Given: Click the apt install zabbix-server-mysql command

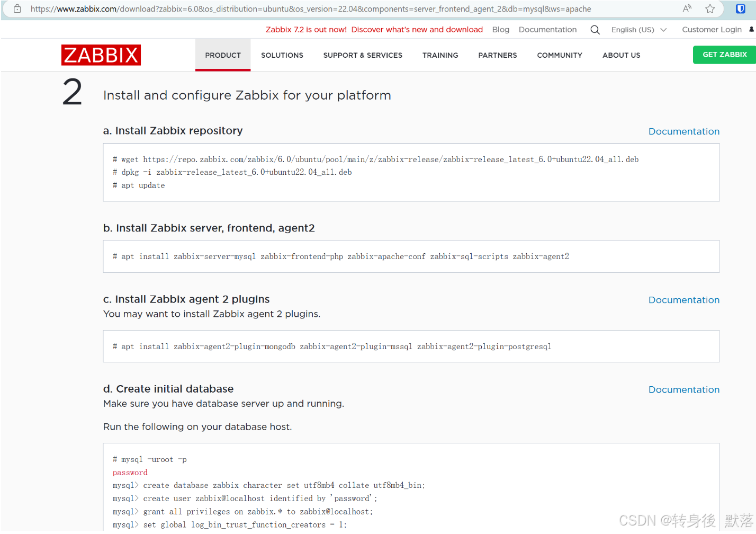Looking at the screenshot, I should [x=341, y=256].
